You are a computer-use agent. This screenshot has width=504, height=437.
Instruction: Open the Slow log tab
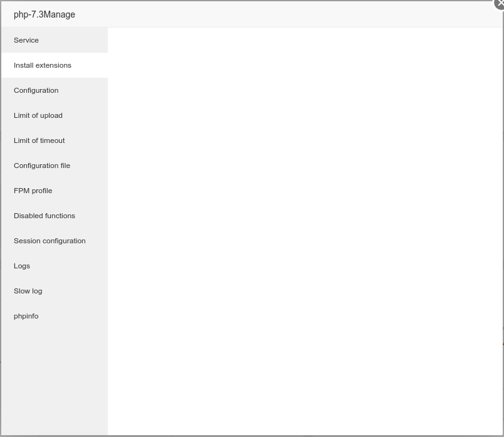pyautogui.click(x=28, y=291)
